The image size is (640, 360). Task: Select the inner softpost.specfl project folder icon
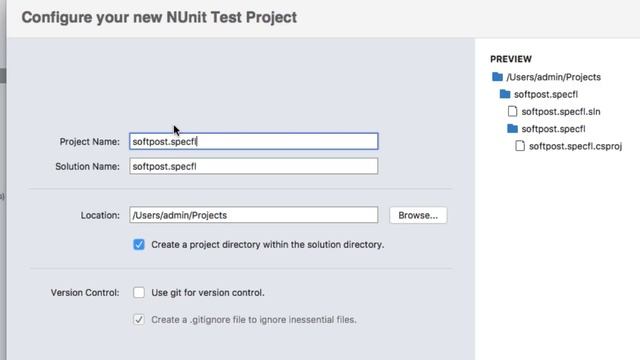coord(512,129)
